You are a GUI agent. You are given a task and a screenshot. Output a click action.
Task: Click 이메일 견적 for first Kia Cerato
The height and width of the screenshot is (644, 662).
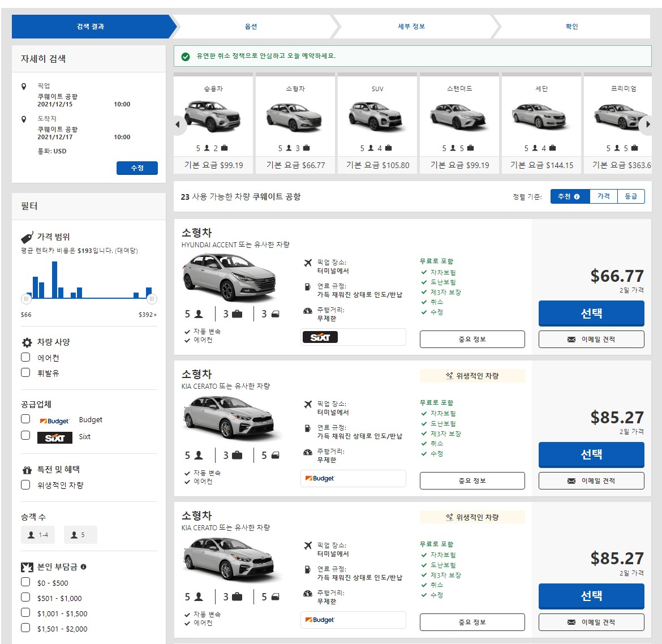pos(591,480)
